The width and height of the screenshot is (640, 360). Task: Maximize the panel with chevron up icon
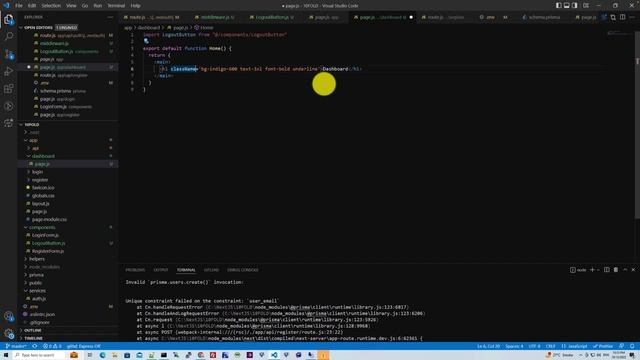tap(625, 270)
